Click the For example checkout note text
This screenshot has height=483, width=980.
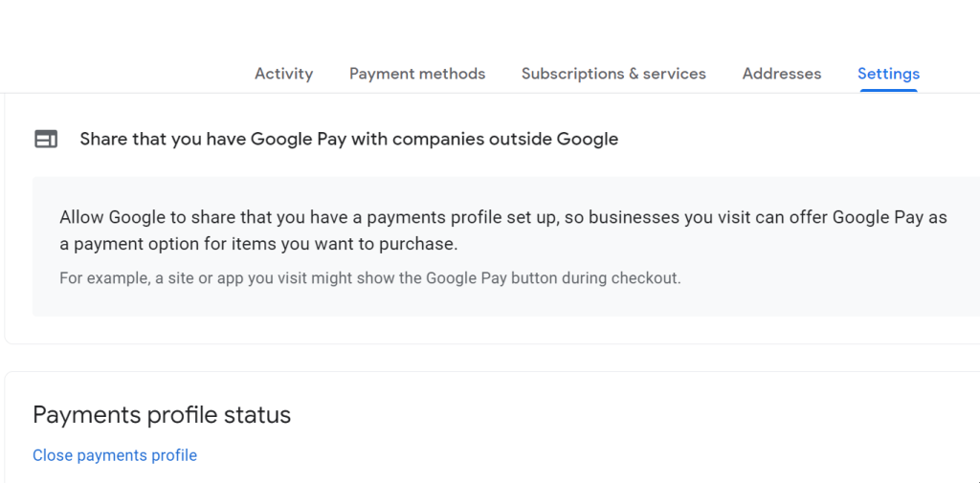click(x=369, y=278)
